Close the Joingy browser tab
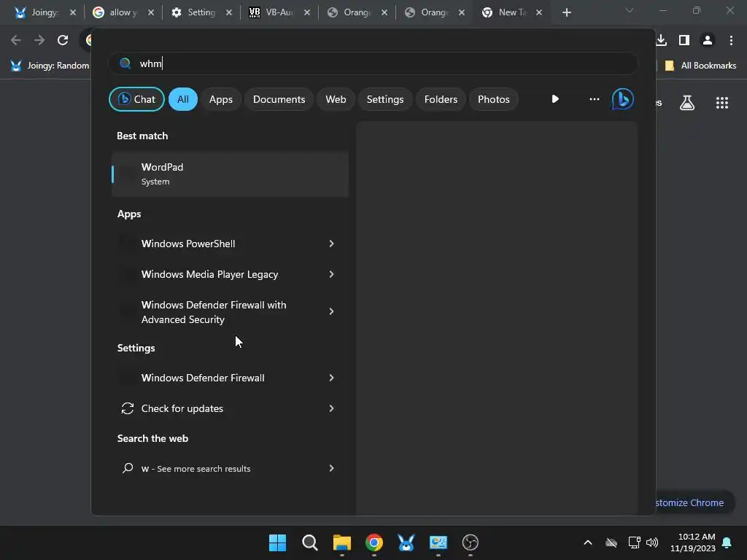Viewport: 747px width, 560px height. pyautogui.click(x=72, y=12)
